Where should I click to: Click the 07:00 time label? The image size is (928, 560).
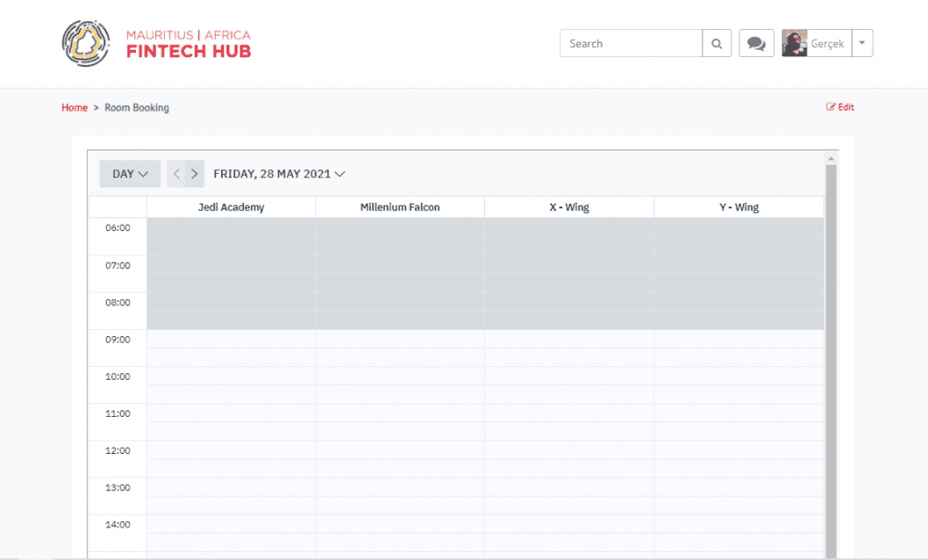(118, 266)
